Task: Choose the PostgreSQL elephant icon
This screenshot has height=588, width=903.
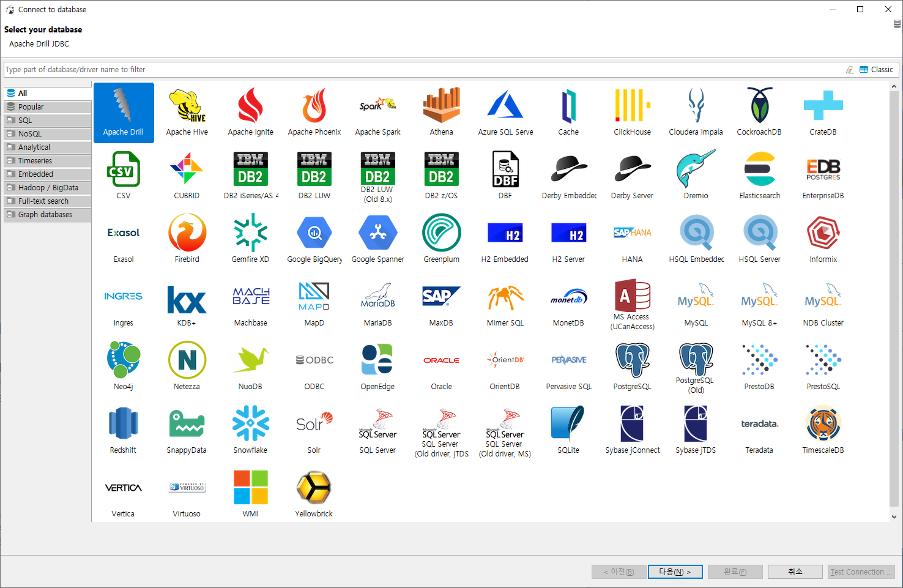Action: 632,360
